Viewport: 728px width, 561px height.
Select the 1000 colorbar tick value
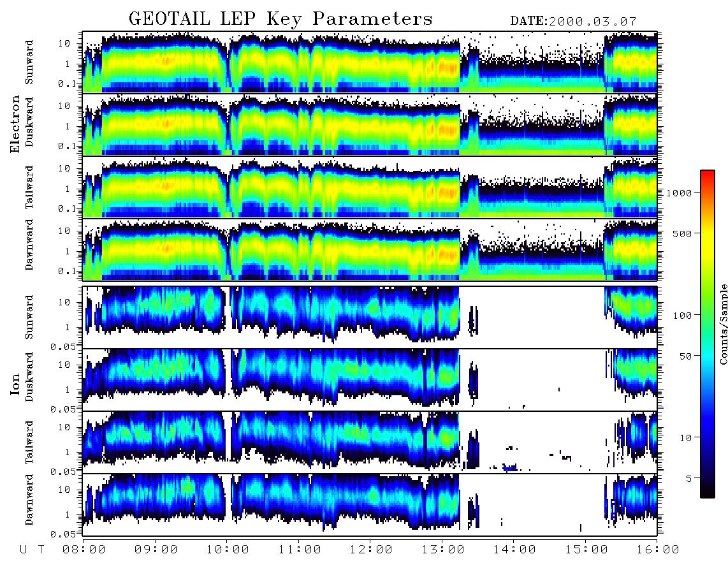click(x=679, y=193)
